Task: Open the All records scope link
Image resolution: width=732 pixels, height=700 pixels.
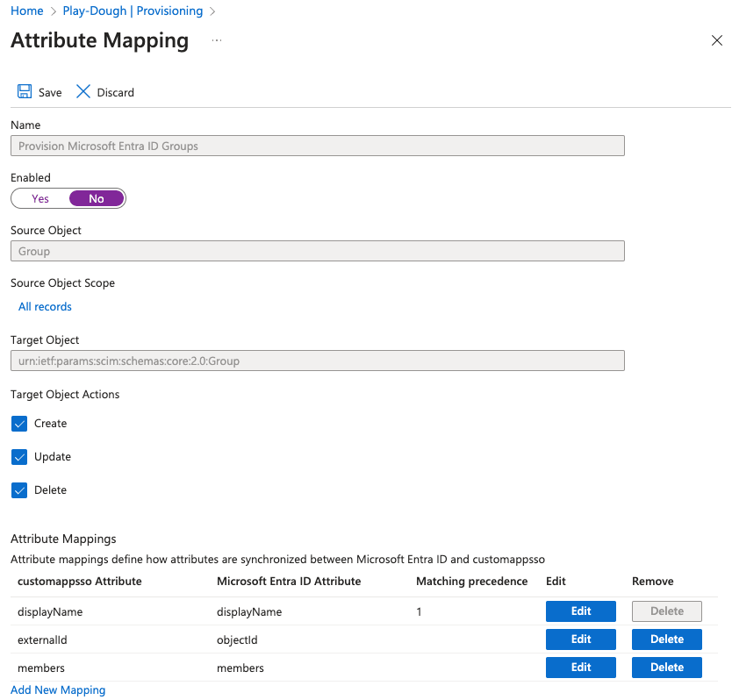Action: [45, 306]
